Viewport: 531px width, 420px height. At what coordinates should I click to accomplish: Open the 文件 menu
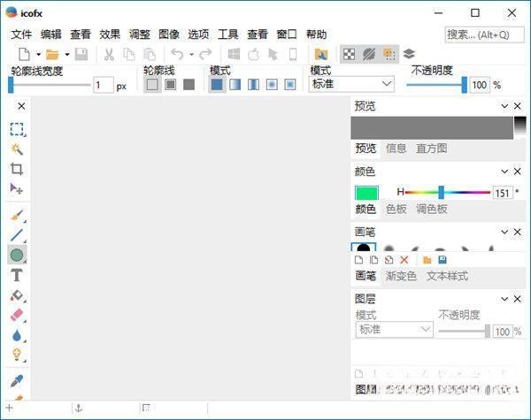(21, 34)
